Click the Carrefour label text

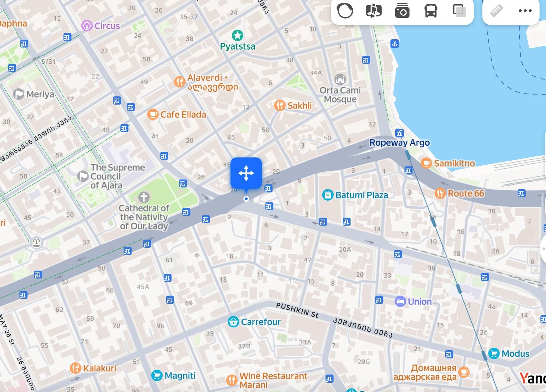click(261, 322)
